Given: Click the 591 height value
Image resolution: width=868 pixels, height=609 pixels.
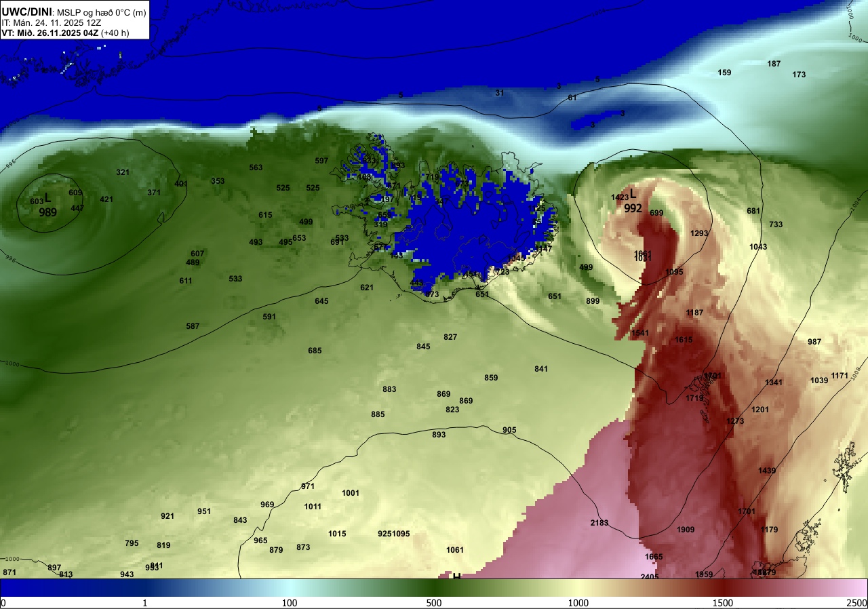Looking at the screenshot, I should coord(269,317).
